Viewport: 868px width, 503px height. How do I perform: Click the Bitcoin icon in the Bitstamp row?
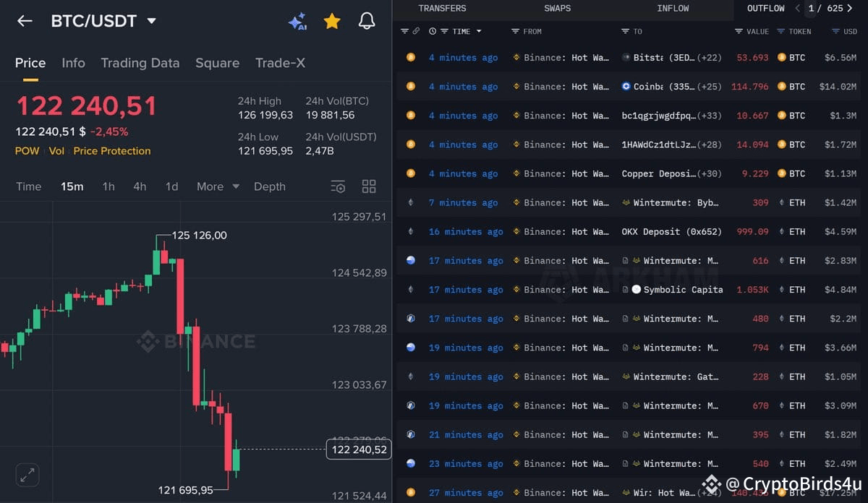coord(411,57)
